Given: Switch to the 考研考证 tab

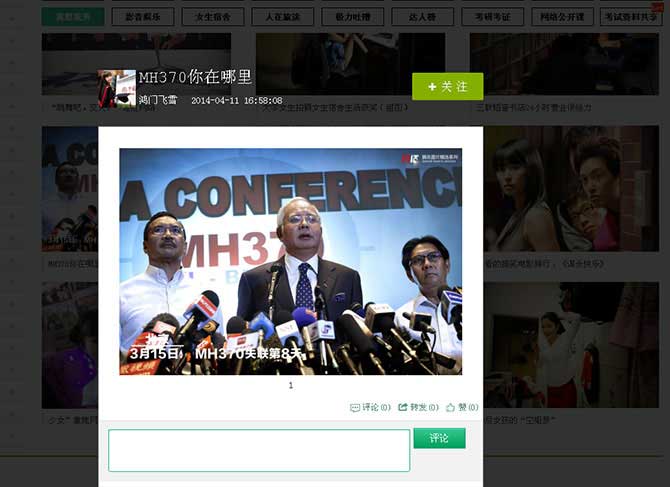Looking at the screenshot, I should [493, 17].
